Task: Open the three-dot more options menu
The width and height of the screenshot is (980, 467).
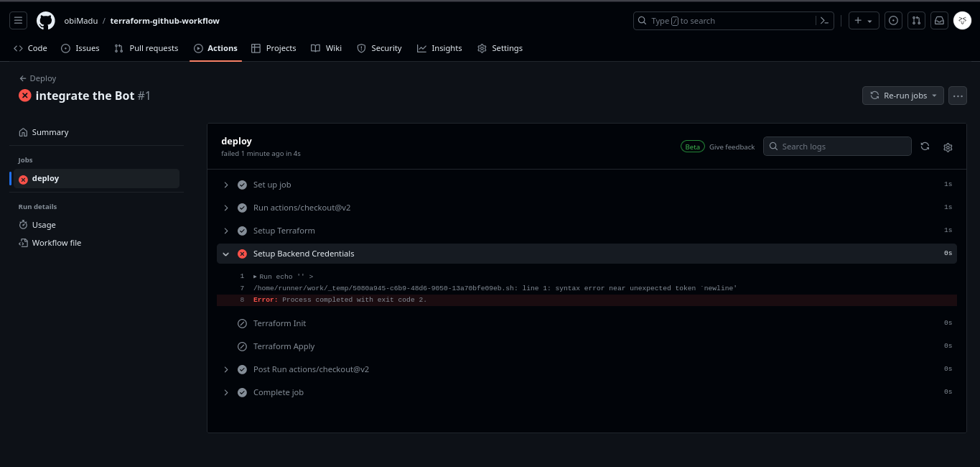Action: pyautogui.click(x=958, y=96)
